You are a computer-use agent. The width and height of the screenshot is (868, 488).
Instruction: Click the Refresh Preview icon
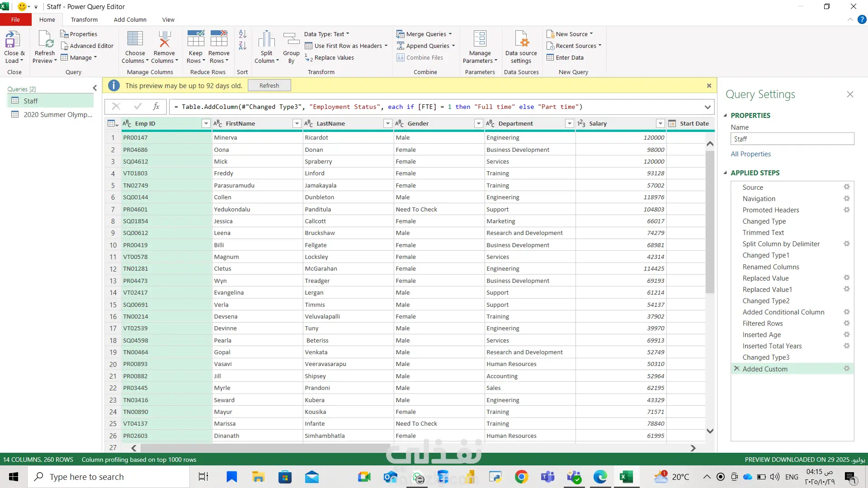(45, 40)
